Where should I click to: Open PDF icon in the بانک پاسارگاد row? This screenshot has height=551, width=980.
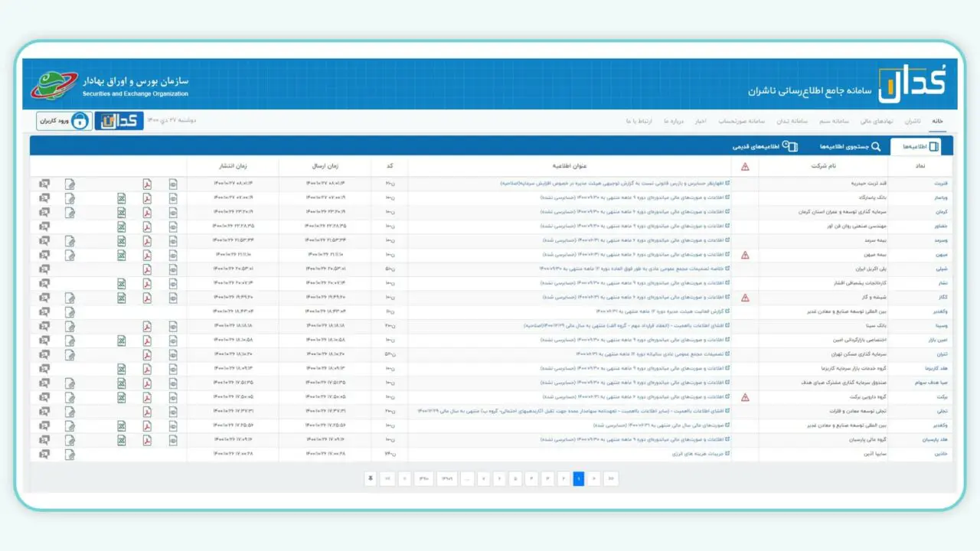tap(146, 198)
